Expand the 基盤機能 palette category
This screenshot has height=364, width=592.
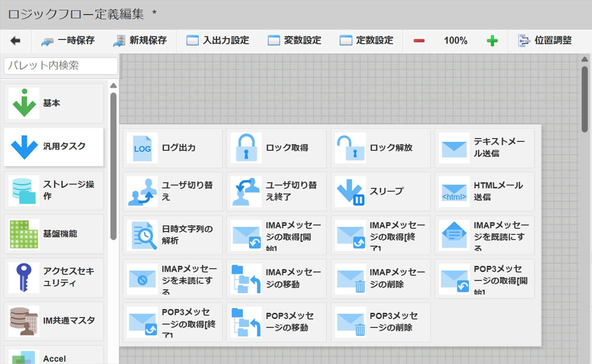click(x=53, y=234)
